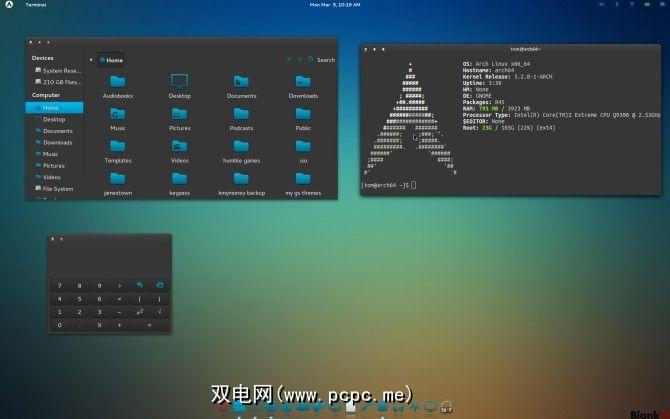This screenshot has height=419, width=670.
Task: Click the calculator display field
Action: pos(110,261)
